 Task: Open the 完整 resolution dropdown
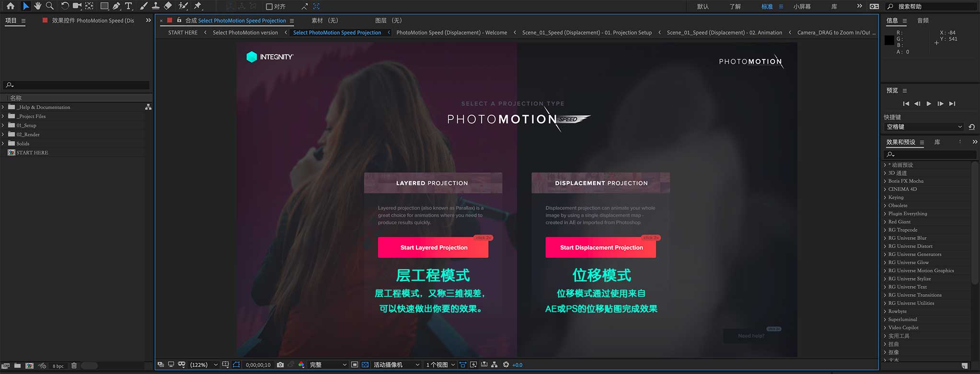point(328,365)
